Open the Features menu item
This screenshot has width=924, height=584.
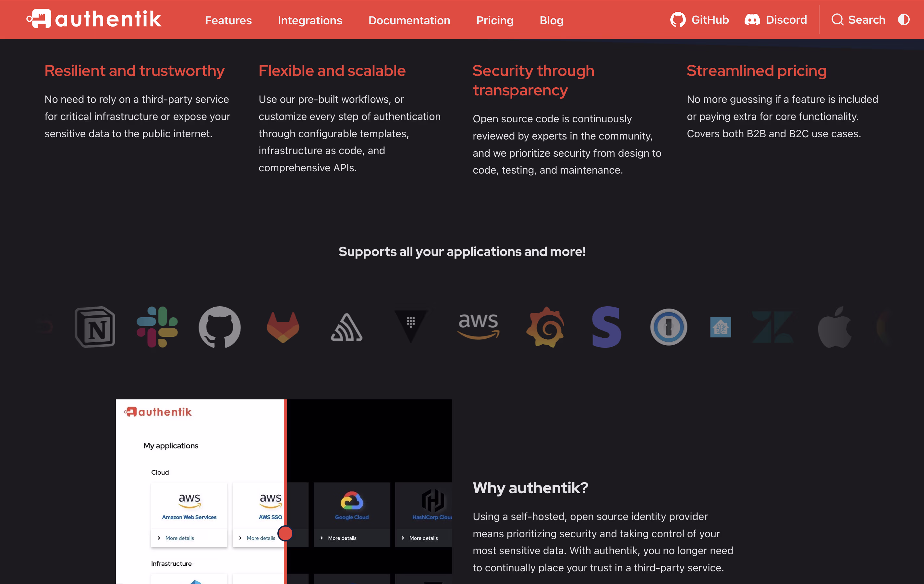tap(228, 20)
